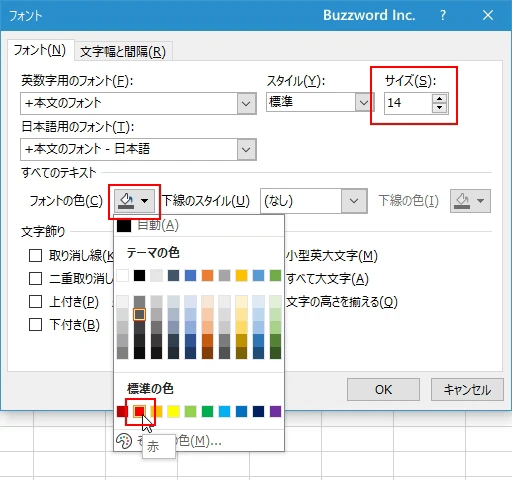Expand the 日本語用のフォント dropdown
Image resolution: width=512 pixels, height=480 pixels.
pyautogui.click(x=246, y=150)
